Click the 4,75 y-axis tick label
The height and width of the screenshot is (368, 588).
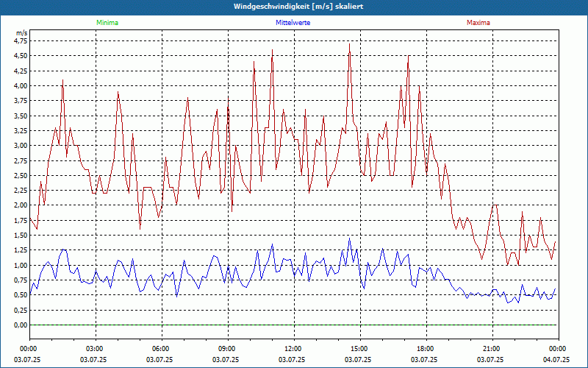[21, 40]
